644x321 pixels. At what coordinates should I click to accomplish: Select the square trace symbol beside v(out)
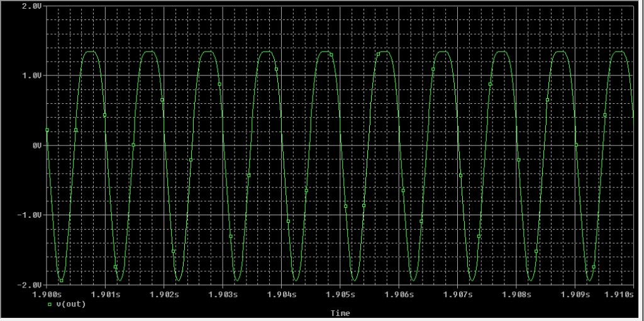pyautogui.click(x=50, y=304)
